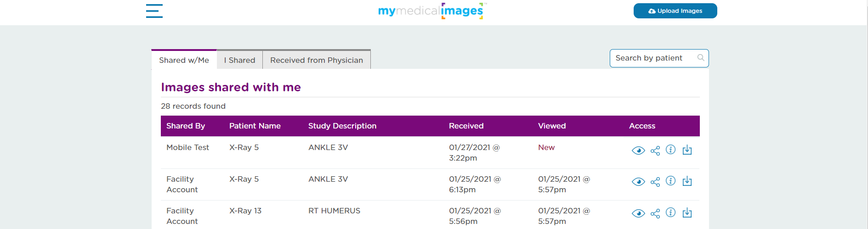Share the Facility Account ANKLE 3V study
The height and width of the screenshot is (229, 868).
655,182
